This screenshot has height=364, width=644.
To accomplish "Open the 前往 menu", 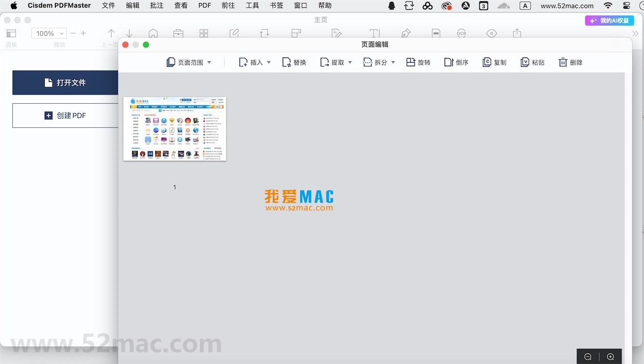I will tap(228, 6).
